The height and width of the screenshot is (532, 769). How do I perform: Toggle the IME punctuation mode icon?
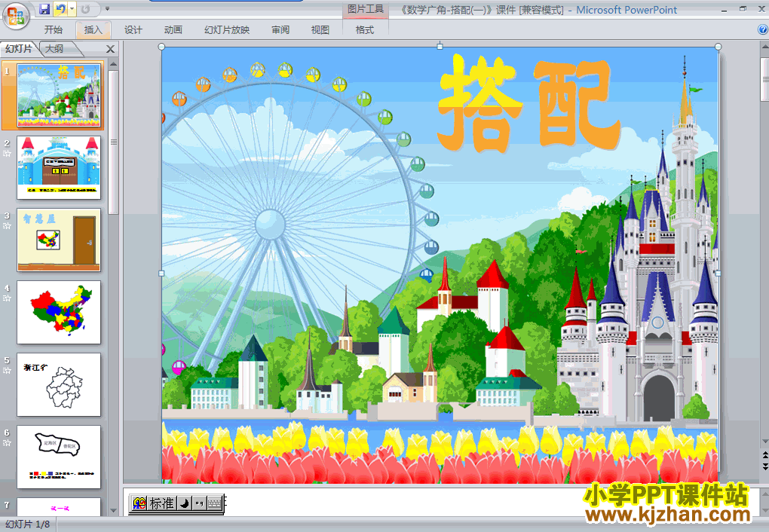199,503
